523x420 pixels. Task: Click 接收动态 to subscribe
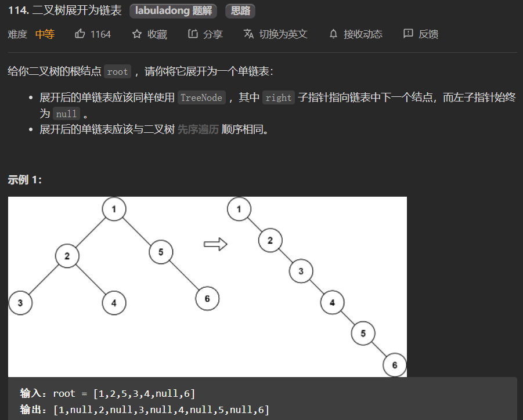click(x=363, y=34)
